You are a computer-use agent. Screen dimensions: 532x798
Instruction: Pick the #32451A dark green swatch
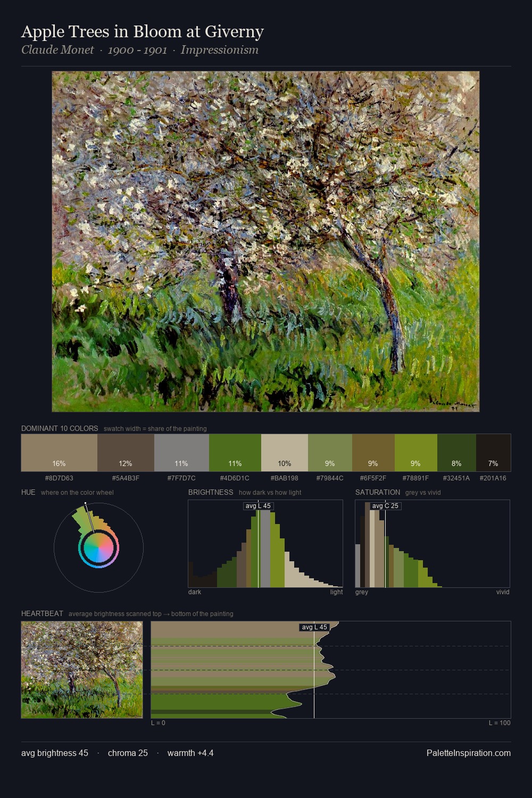click(456, 453)
